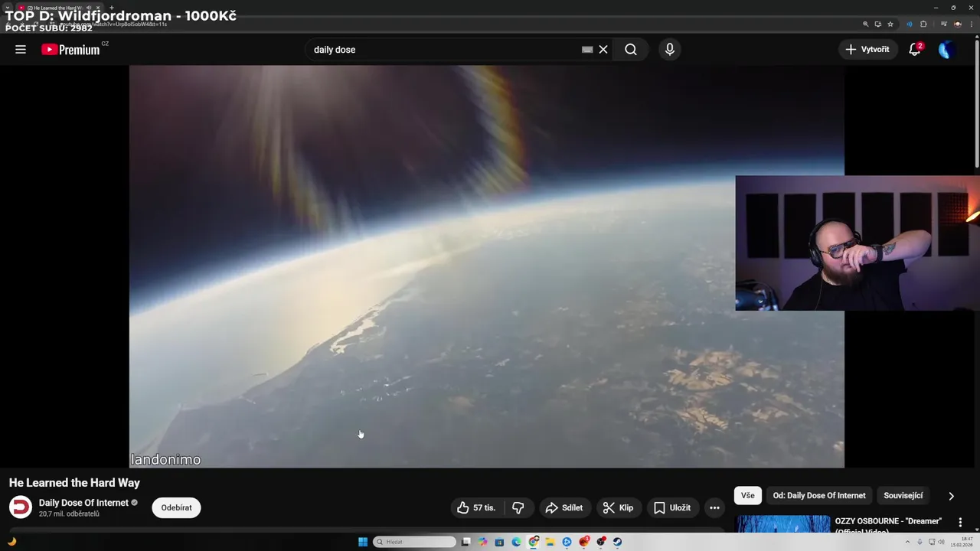Open a new browser tab with plus
The height and width of the screenshot is (551, 980).
[112, 8]
